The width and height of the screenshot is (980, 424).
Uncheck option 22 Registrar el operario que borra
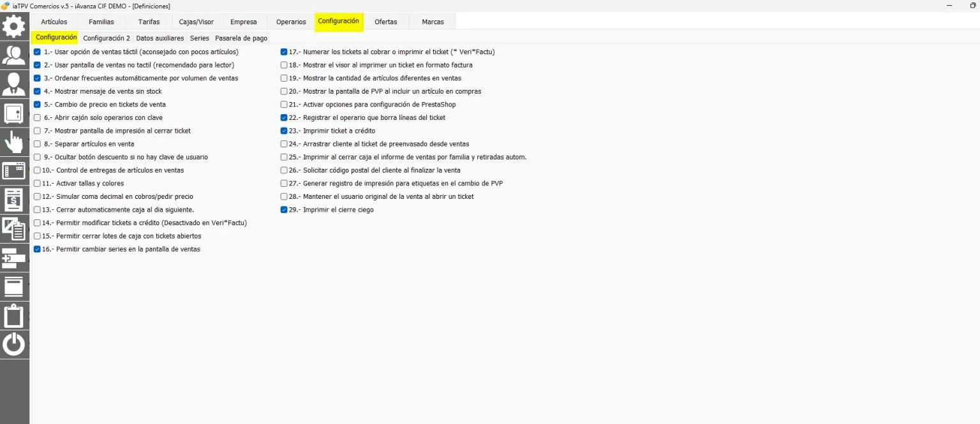pos(284,118)
